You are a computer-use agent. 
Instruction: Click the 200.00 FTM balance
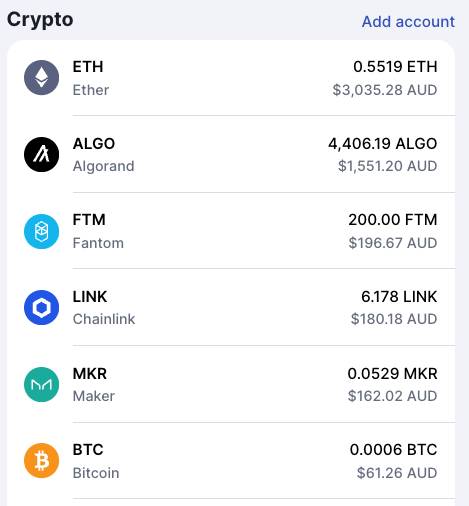pyautogui.click(x=393, y=220)
